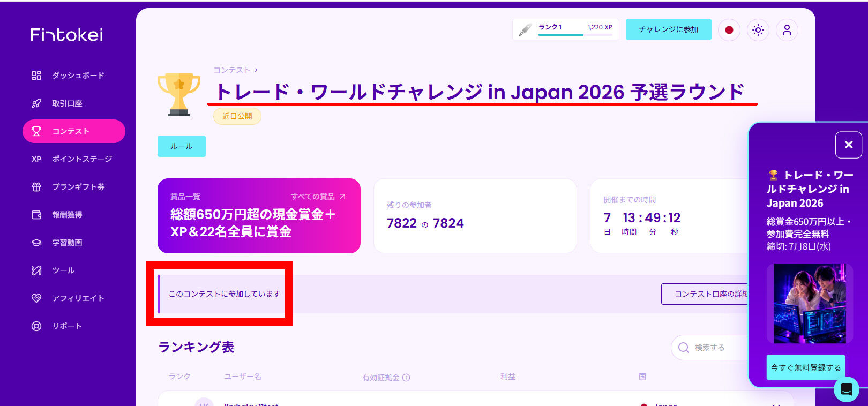Open ダッシュボード menu item
The image size is (868, 406).
74,76
